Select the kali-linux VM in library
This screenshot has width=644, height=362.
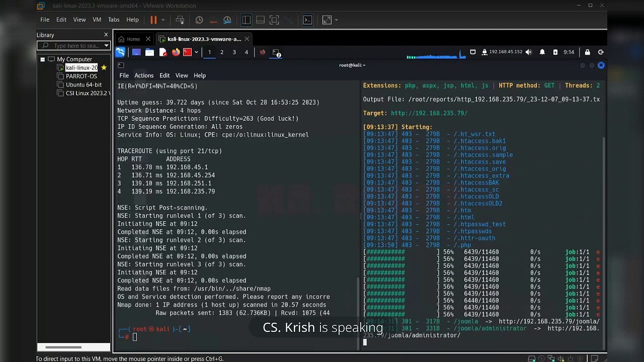pyautogui.click(x=81, y=68)
